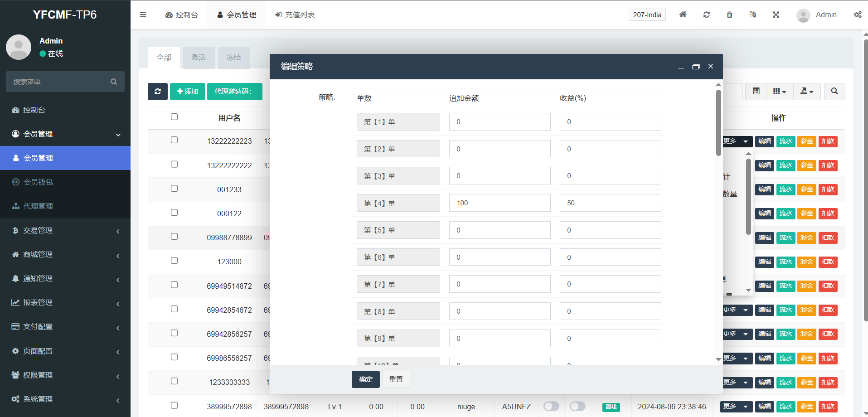Click the trash icon in top bar
This screenshot has width=868, height=417.
click(729, 15)
